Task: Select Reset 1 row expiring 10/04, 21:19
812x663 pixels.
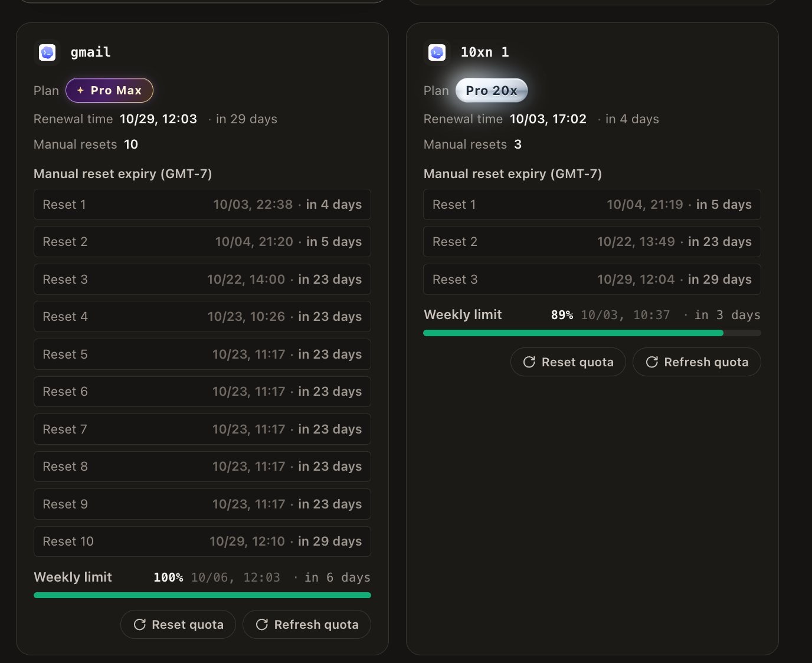Action: click(592, 204)
